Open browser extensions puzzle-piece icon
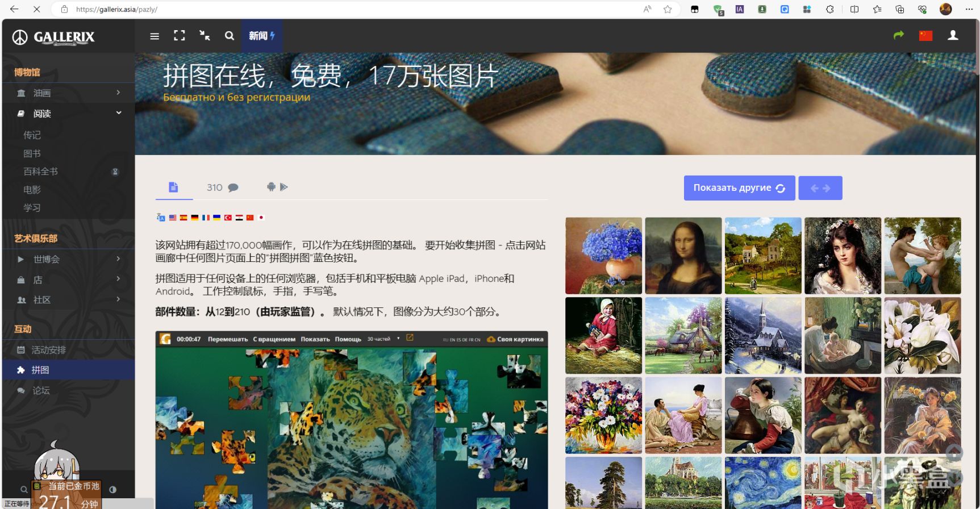Viewport: 980px width, 509px height. click(830, 9)
